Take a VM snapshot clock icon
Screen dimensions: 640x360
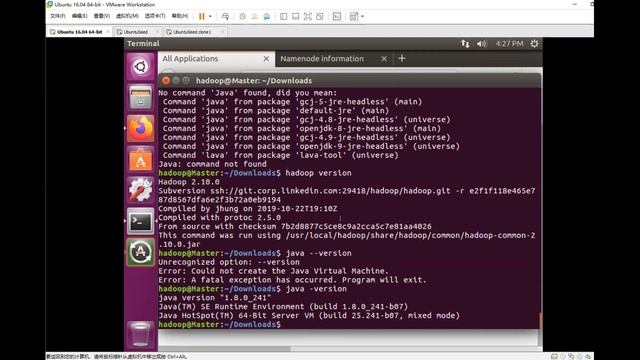[x=242, y=16]
